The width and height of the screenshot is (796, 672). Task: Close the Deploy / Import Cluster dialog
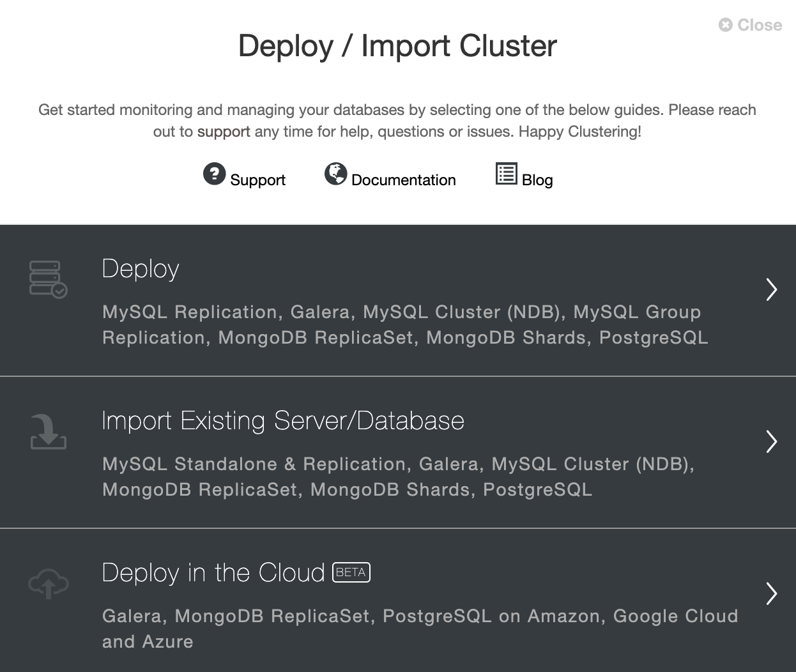[750, 25]
